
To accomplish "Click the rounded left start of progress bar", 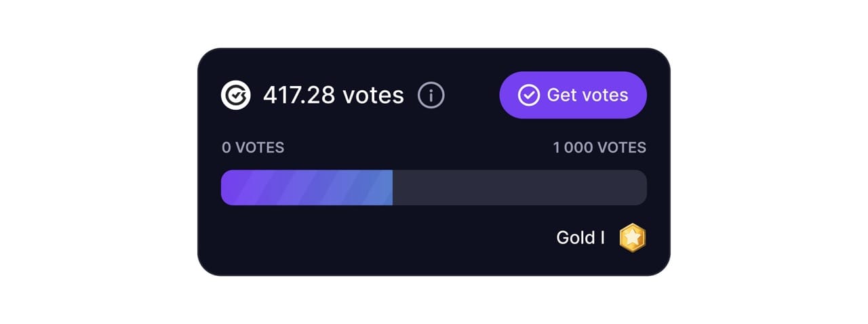I will [226, 188].
